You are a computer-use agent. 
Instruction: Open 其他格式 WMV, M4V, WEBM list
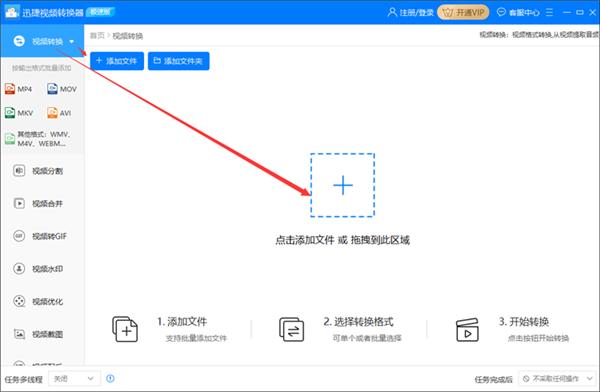38,139
